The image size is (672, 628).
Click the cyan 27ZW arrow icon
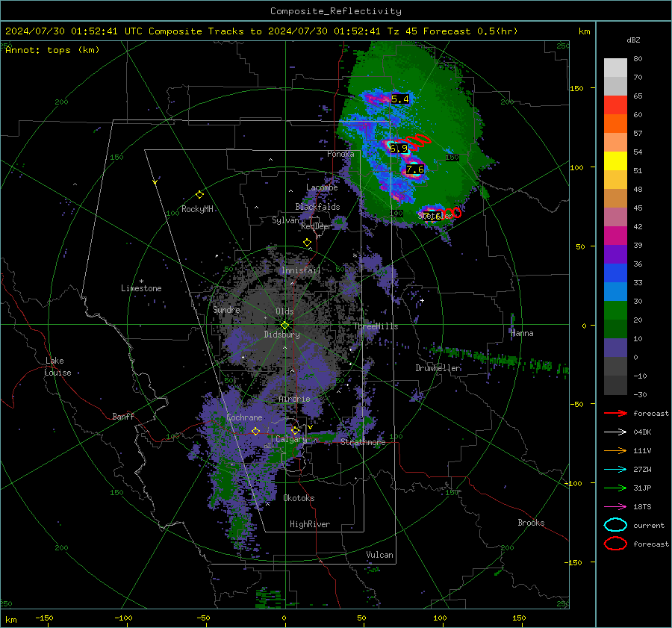(615, 470)
